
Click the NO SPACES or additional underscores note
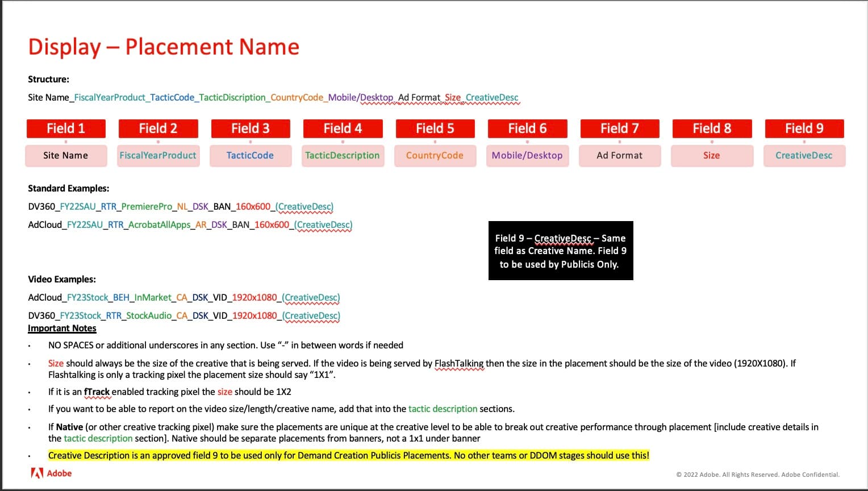[226, 345]
